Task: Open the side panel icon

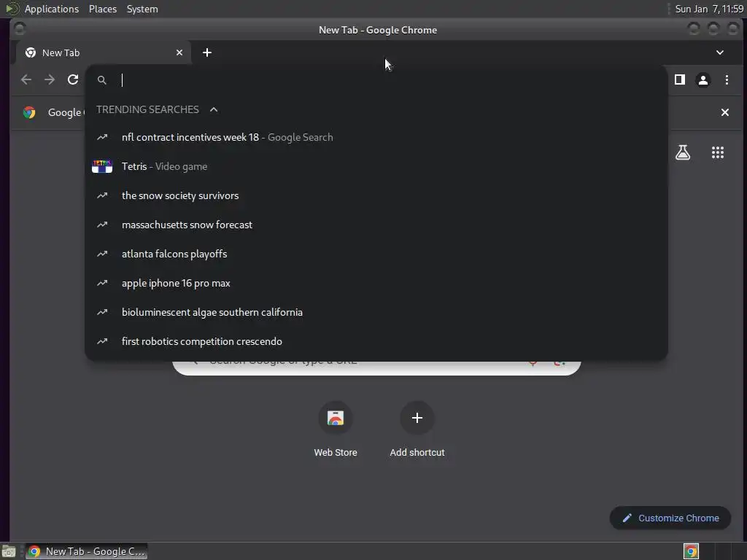Action: [x=680, y=79]
